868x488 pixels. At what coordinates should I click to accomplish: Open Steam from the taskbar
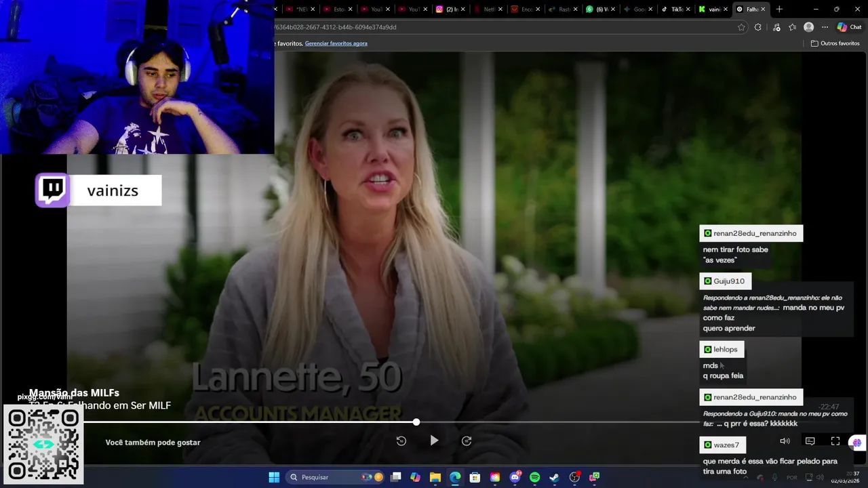point(554,477)
